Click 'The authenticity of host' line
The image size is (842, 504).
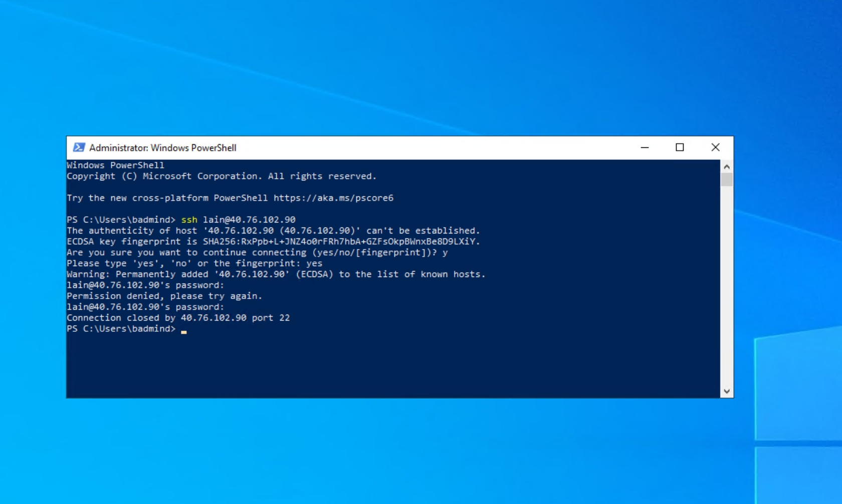pyautogui.click(x=273, y=230)
